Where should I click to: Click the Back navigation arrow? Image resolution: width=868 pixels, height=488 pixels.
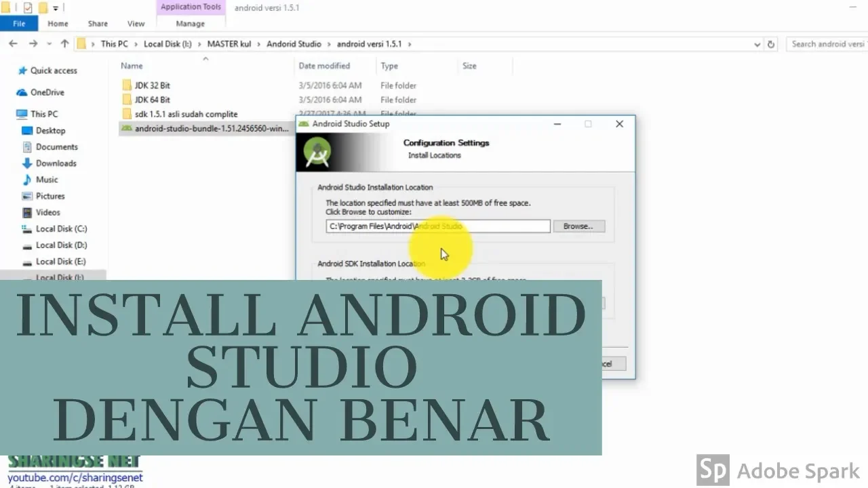click(x=13, y=43)
